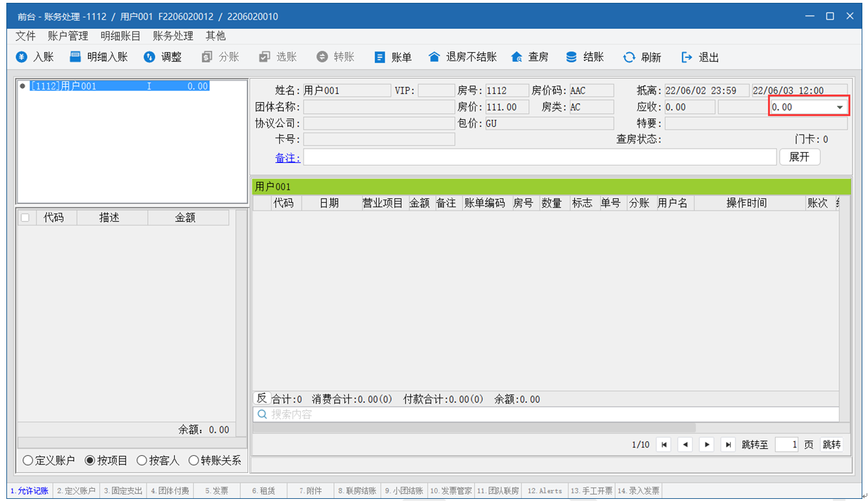
Task: Select the 按客人 radio button
Action: (x=142, y=461)
